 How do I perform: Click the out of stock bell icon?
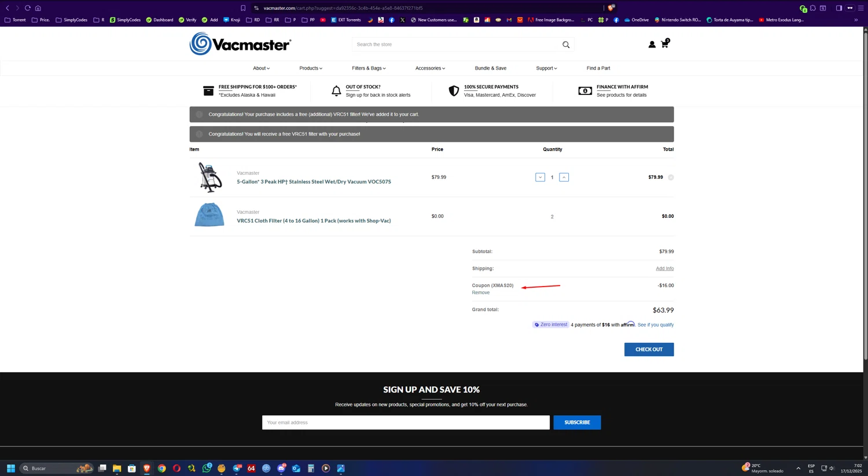(336, 91)
